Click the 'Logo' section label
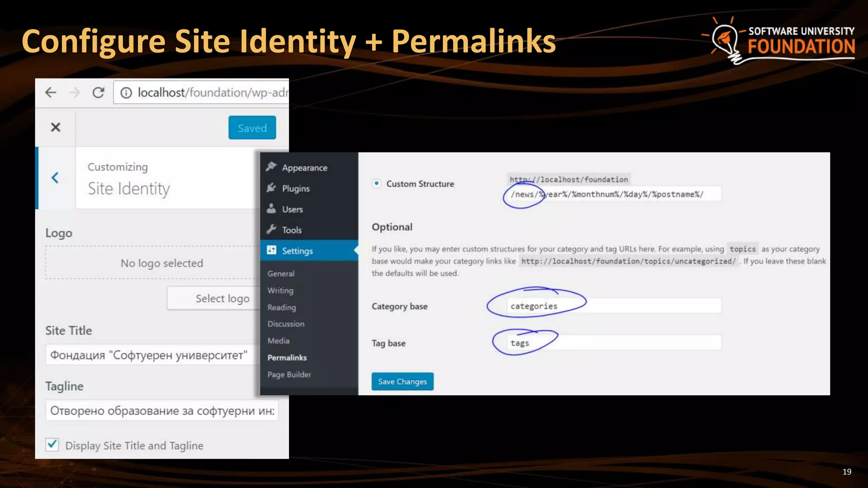868x488 pixels. pyautogui.click(x=59, y=233)
